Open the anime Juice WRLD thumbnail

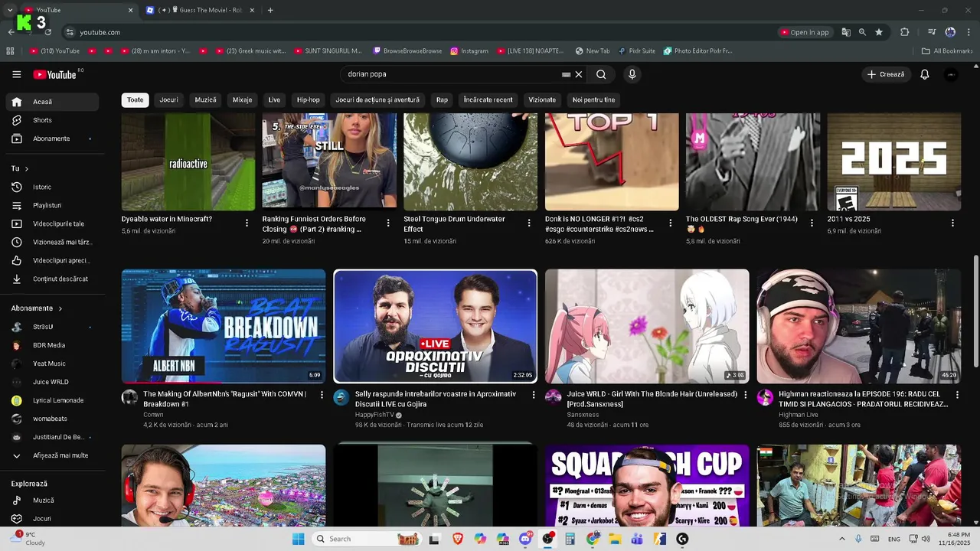(x=647, y=326)
